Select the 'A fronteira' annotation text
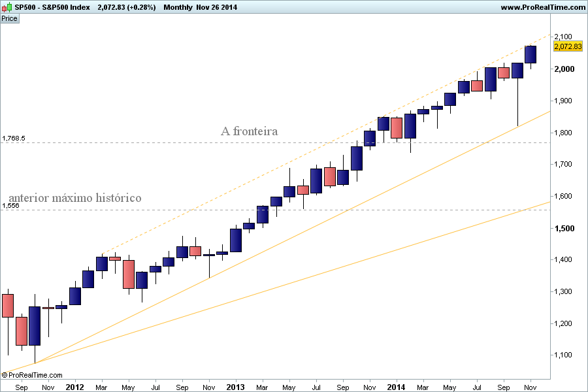 pyautogui.click(x=250, y=131)
